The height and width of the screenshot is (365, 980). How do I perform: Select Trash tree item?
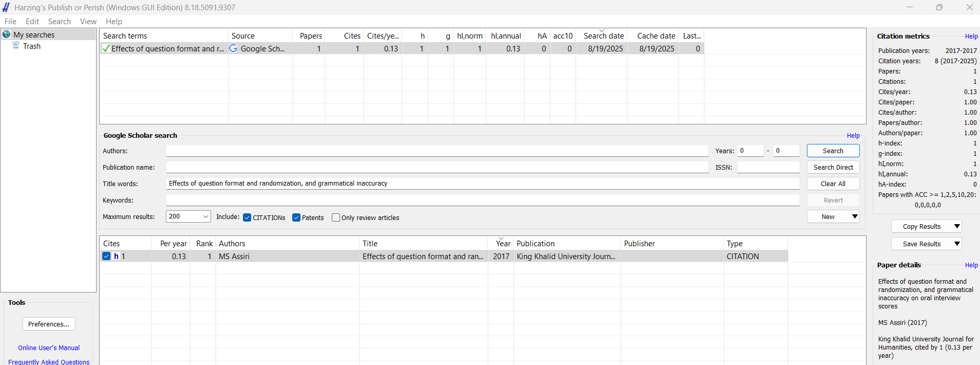pyautogui.click(x=31, y=46)
